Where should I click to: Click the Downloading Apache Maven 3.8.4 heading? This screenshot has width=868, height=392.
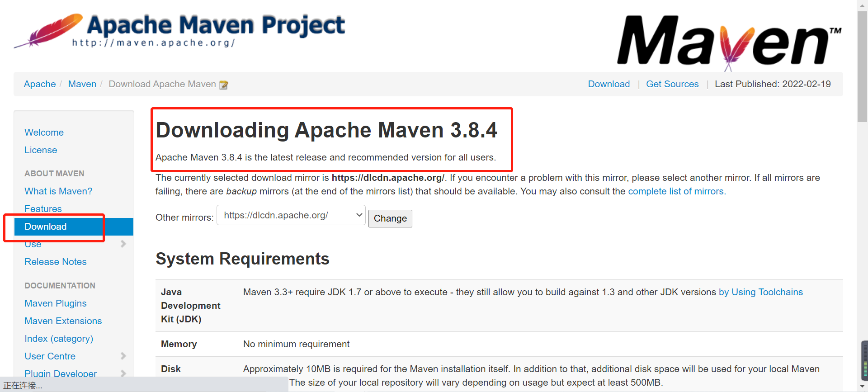[326, 130]
